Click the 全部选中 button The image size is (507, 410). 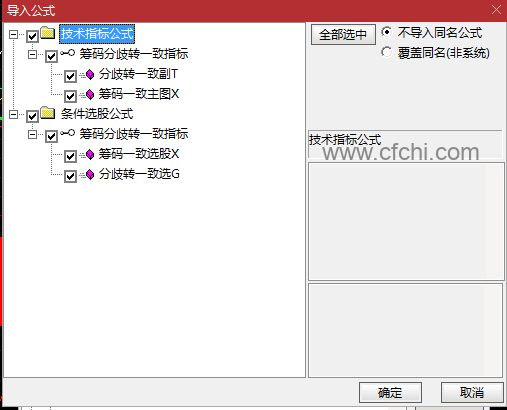point(343,34)
